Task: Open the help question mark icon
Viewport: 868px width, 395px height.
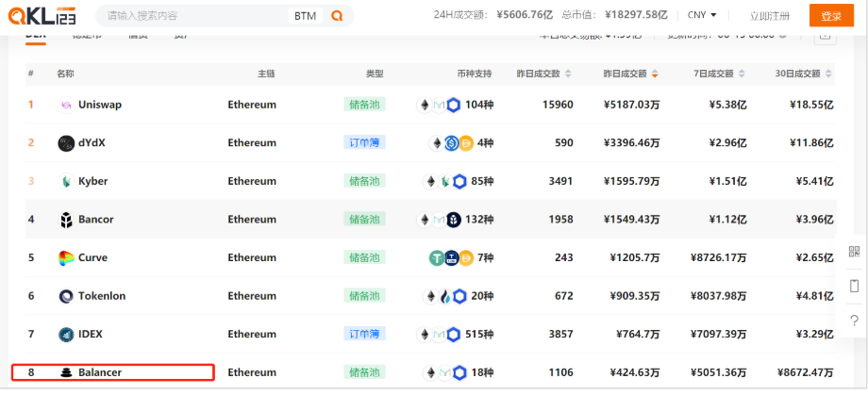Action: (x=854, y=320)
